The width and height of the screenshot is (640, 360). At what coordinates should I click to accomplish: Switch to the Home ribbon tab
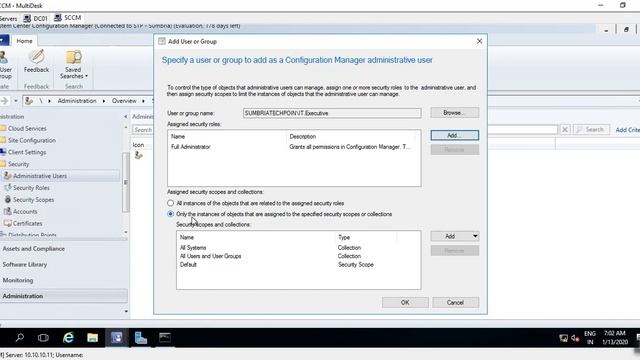[24, 41]
